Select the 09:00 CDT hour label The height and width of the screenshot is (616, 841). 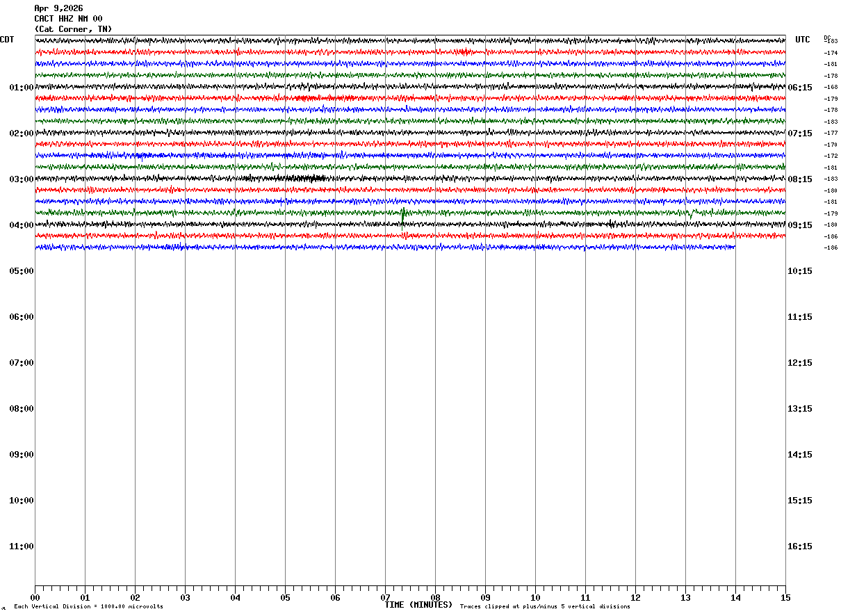[x=22, y=455]
